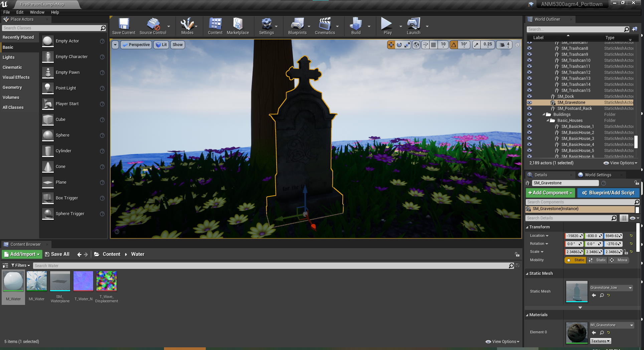Screen dimensions: 644x350
Task: Open viewport options dropdown arrow
Action: (x=115, y=45)
